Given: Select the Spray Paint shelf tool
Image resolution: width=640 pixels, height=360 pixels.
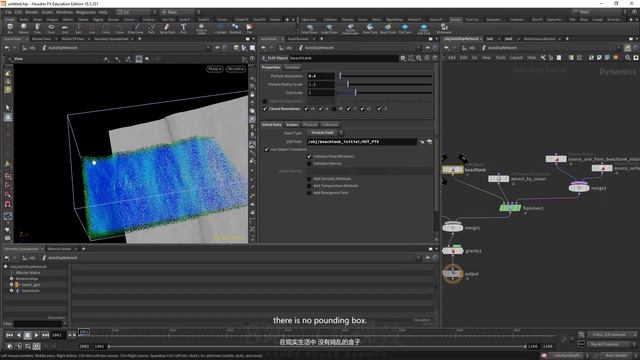Looking at the screenshot, I should [167, 28].
